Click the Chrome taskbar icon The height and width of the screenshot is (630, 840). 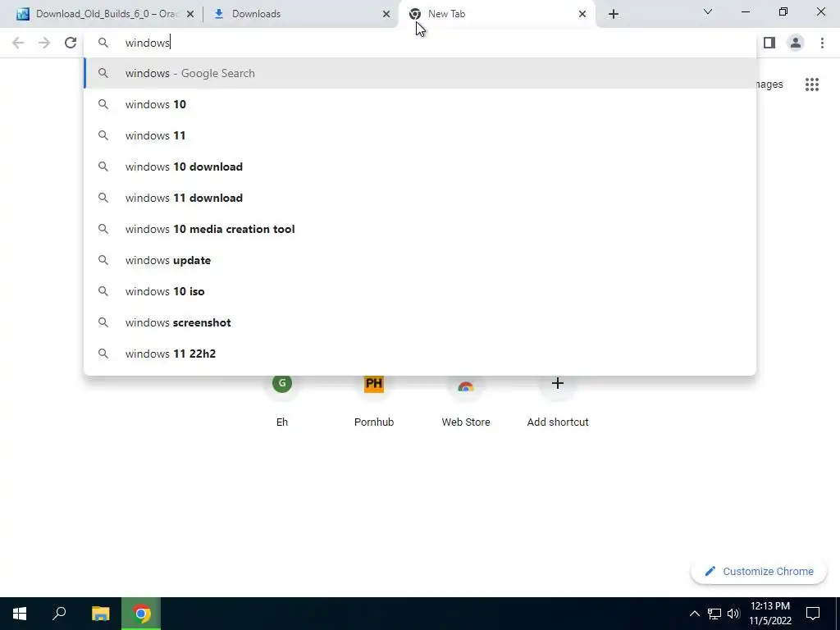141,614
